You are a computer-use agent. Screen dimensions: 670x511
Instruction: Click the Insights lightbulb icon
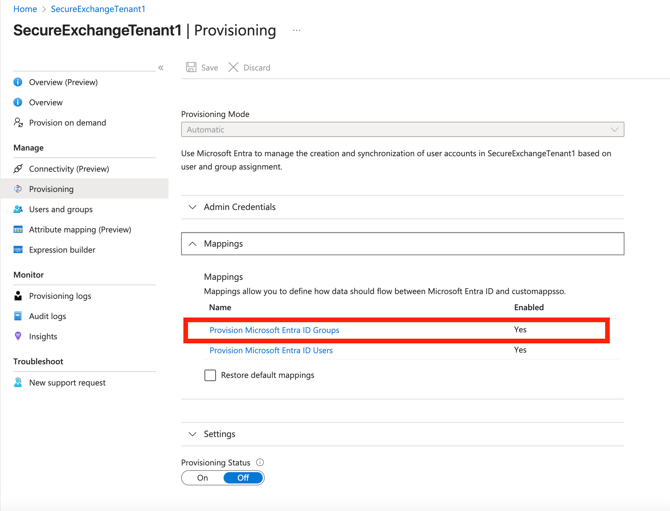tap(18, 337)
